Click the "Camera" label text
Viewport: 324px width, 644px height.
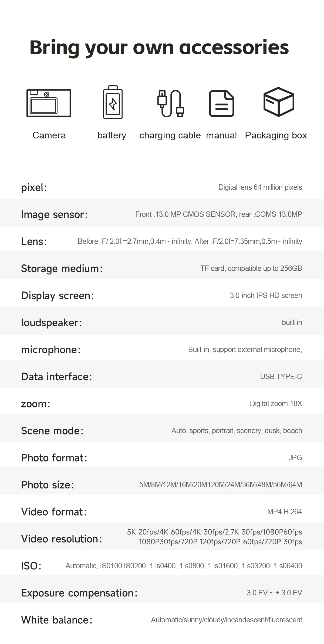(x=49, y=135)
